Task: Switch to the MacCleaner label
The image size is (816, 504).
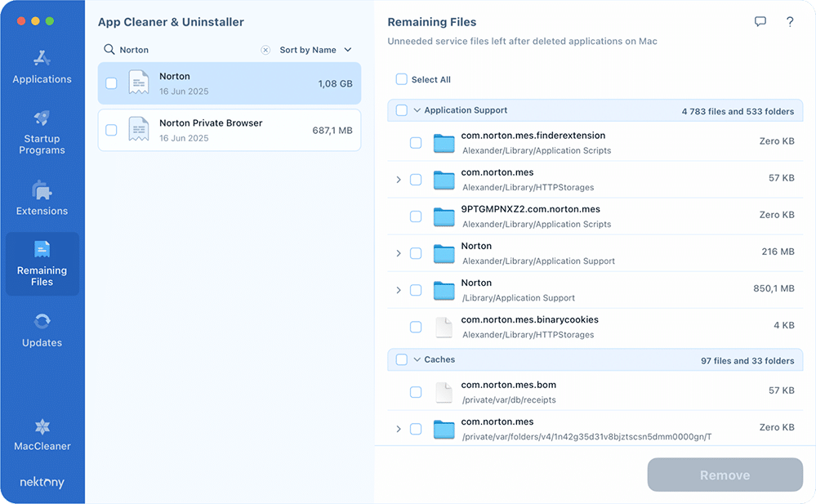Action: [42, 446]
